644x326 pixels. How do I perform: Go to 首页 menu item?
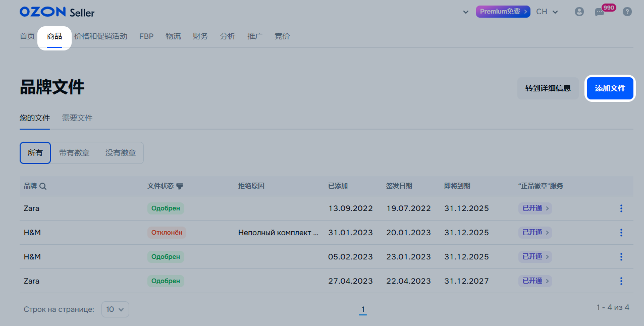tap(27, 36)
